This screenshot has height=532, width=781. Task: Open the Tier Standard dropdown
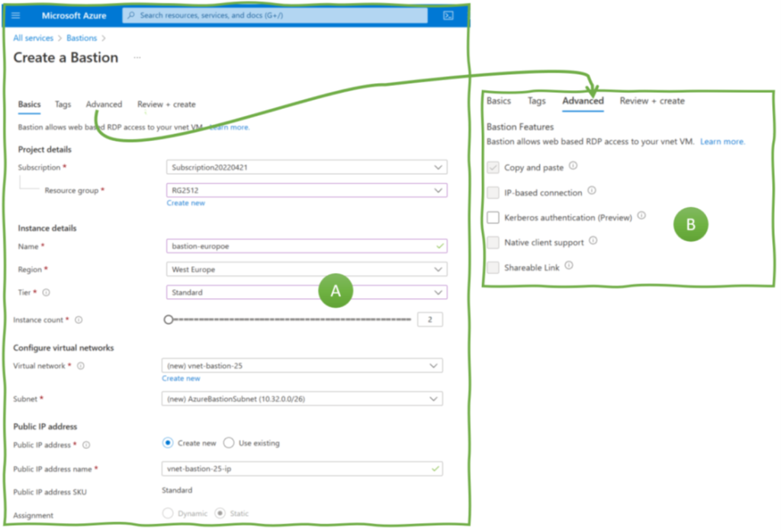coord(307,292)
